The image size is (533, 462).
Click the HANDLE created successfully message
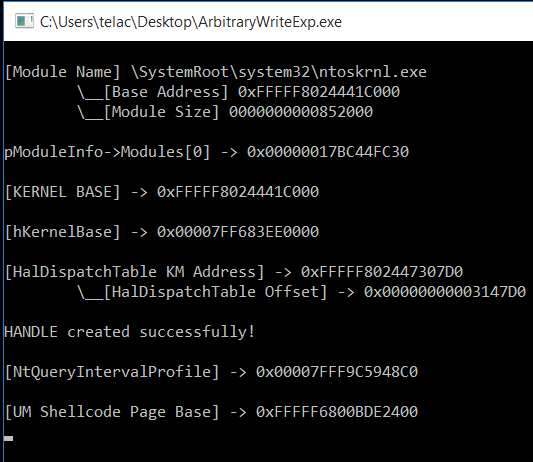pos(130,332)
